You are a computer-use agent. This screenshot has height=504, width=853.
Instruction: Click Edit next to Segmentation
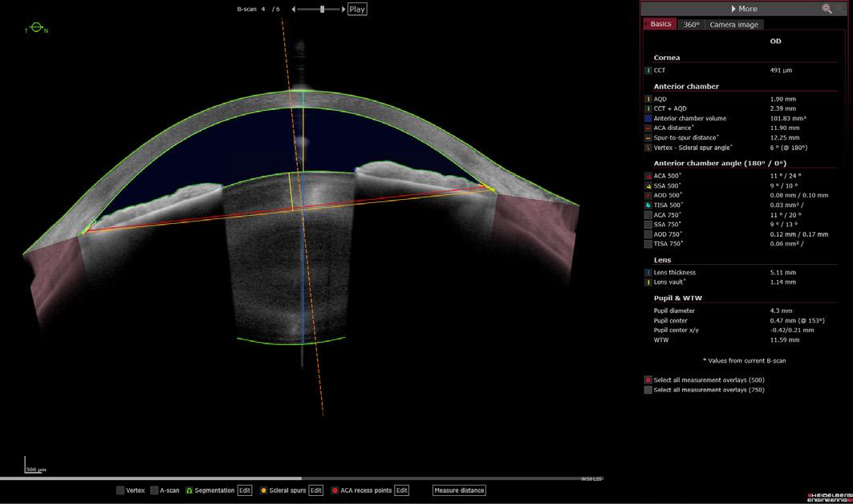[x=245, y=490]
